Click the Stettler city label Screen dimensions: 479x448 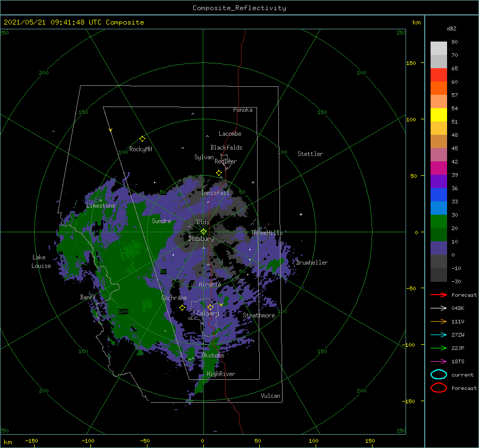tap(310, 154)
